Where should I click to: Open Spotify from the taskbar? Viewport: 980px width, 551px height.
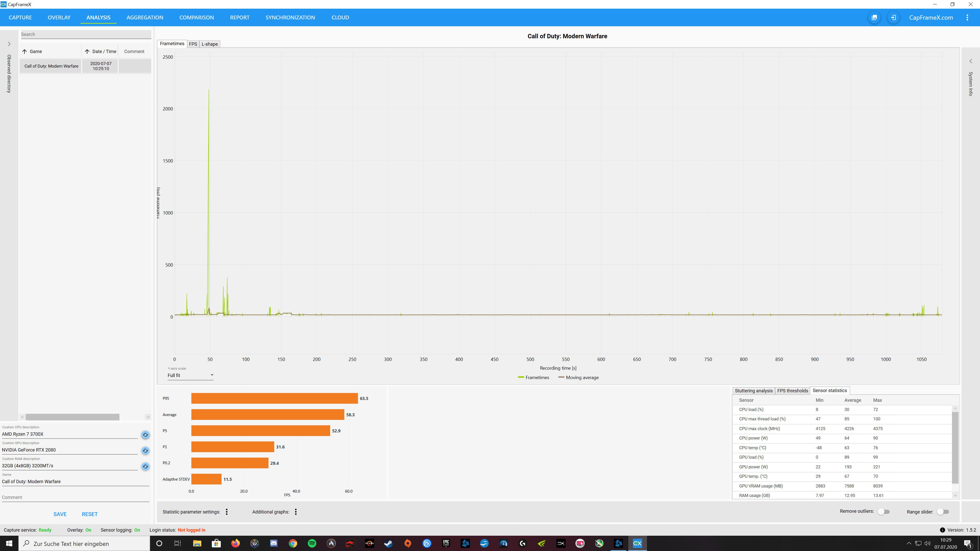coord(312,543)
